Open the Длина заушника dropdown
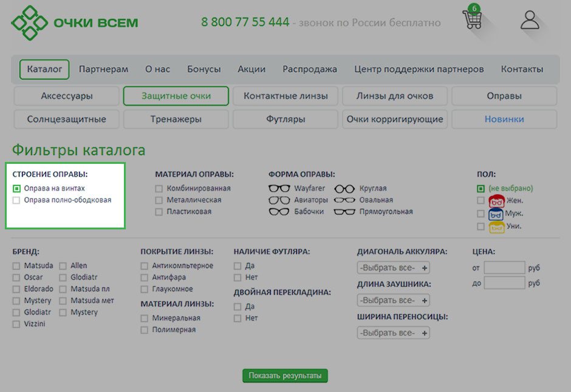Viewport: 571px width, 392px height. (393, 300)
